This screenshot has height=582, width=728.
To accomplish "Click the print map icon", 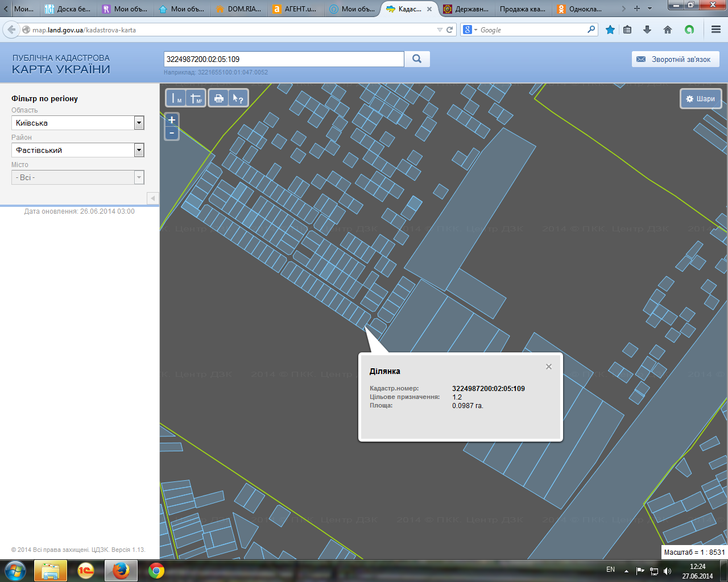I will (x=218, y=98).
